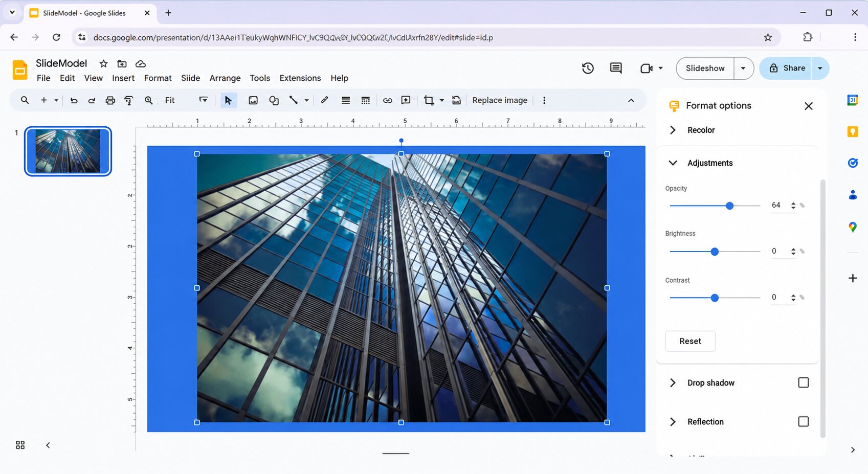This screenshot has width=868, height=474.
Task: Open the Insert menu
Action: pyautogui.click(x=123, y=78)
